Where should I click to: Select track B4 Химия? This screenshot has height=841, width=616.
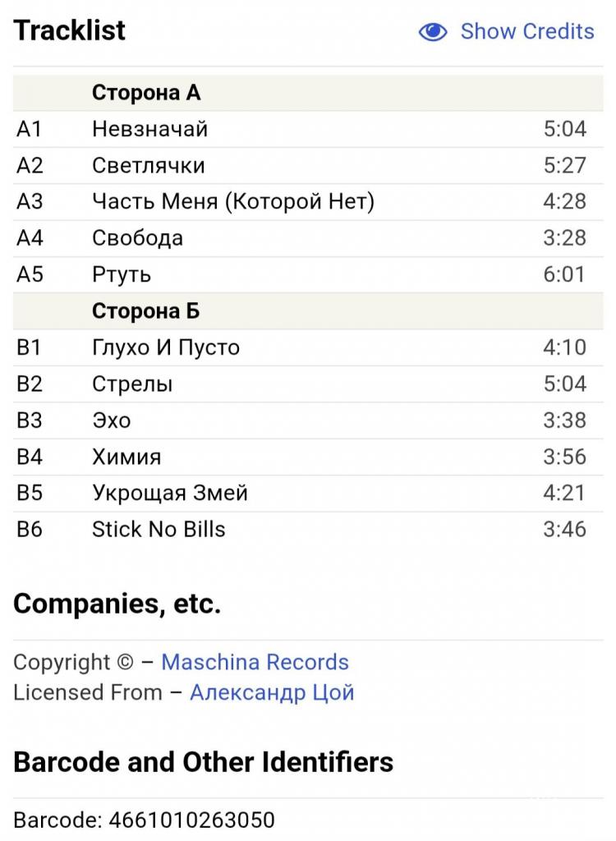[308, 457]
